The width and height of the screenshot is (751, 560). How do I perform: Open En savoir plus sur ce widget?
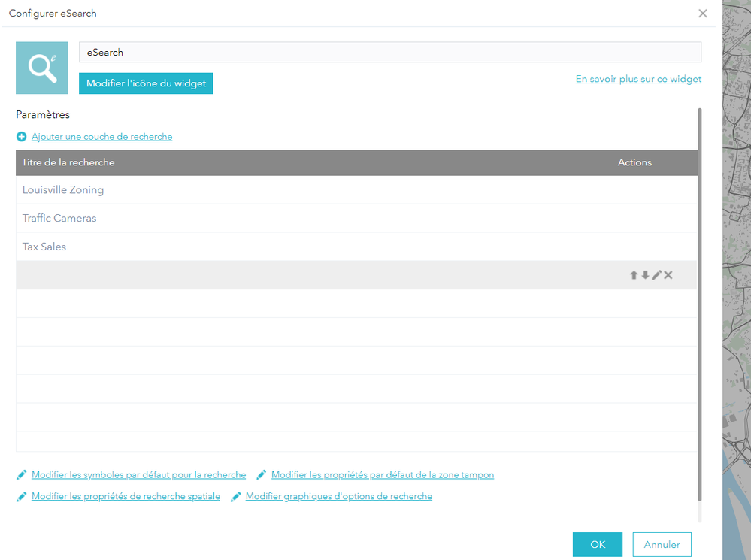[638, 79]
